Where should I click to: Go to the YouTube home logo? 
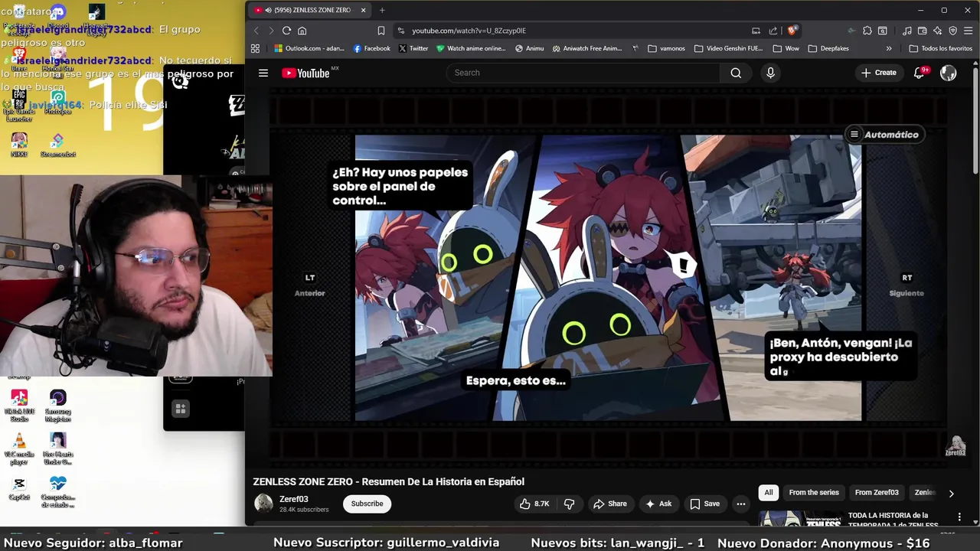point(305,73)
